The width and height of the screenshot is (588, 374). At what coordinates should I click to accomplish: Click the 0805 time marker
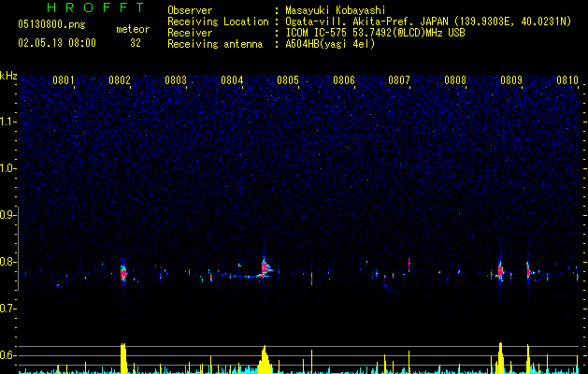(x=288, y=80)
